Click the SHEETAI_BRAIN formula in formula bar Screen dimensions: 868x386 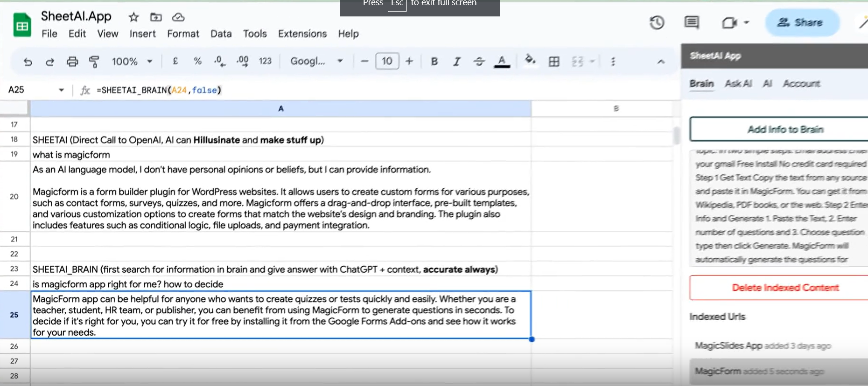[x=159, y=90]
